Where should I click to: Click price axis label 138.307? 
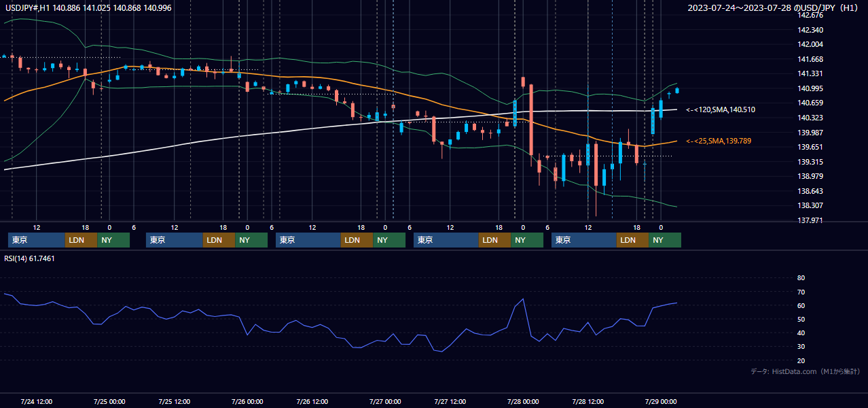[811, 205]
